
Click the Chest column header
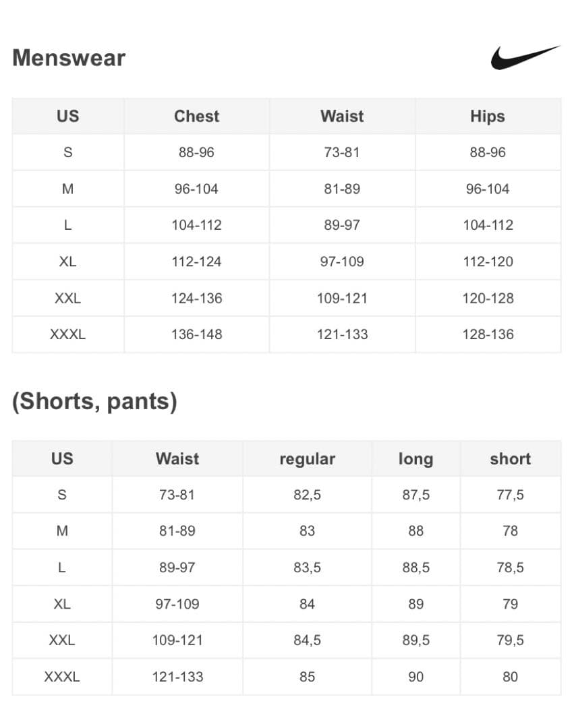(x=196, y=116)
